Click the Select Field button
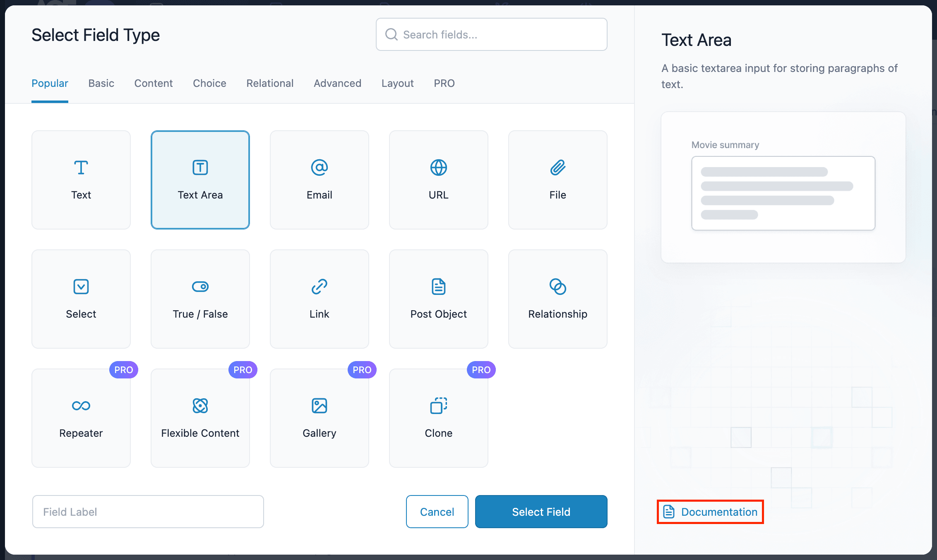 coord(541,512)
